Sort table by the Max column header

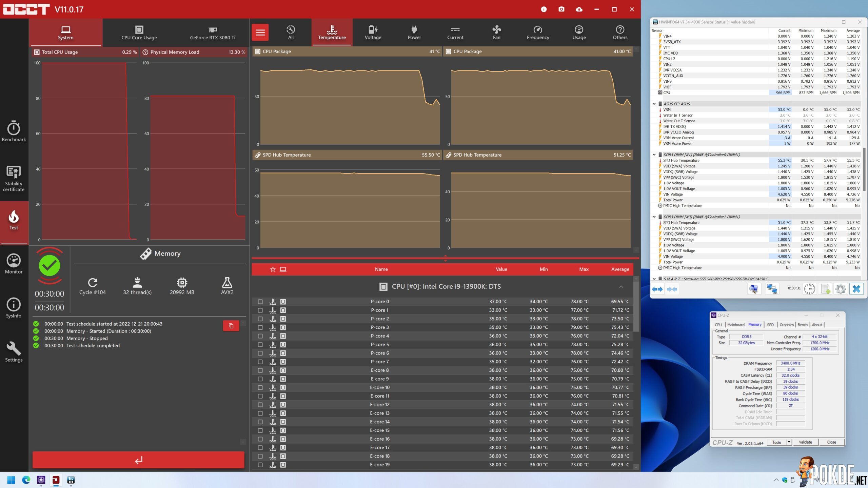click(x=584, y=269)
